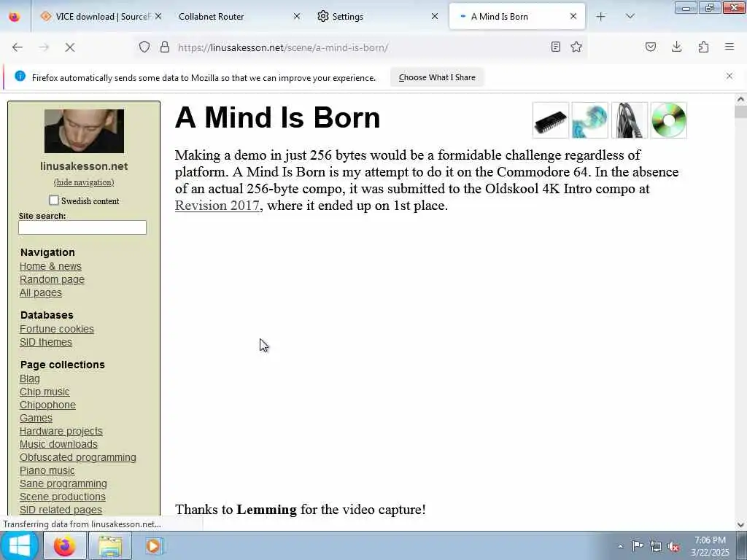The image size is (747, 560).
Task: Open Scene productions link
Action: [x=63, y=497]
